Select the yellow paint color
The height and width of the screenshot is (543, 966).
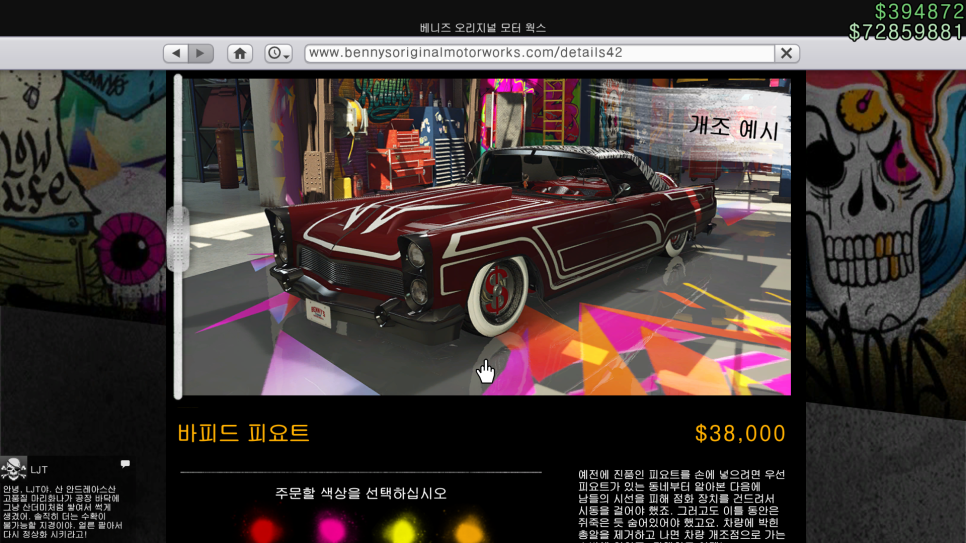(x=402, y=529)
